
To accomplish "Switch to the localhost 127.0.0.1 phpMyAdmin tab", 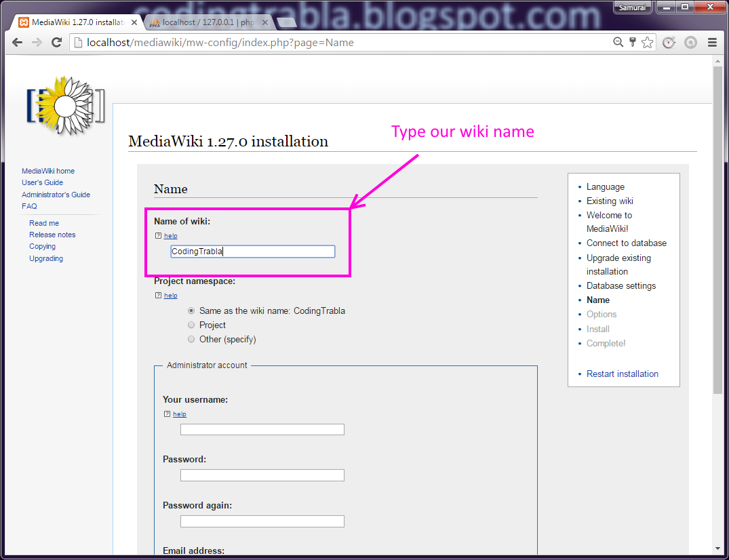I will tap(209, 22).
